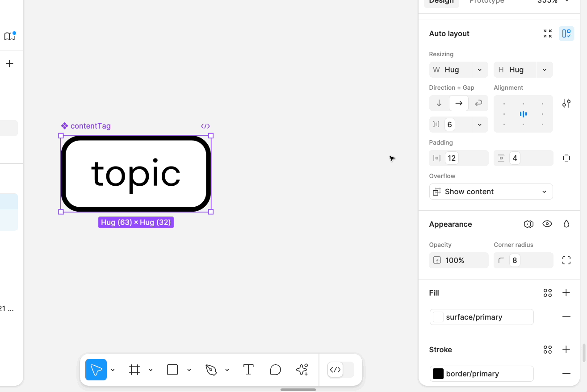The height and width of the screenshot is (392, 587).
Task: Click the Corner radius value field
Action: [x=523, y=260]
